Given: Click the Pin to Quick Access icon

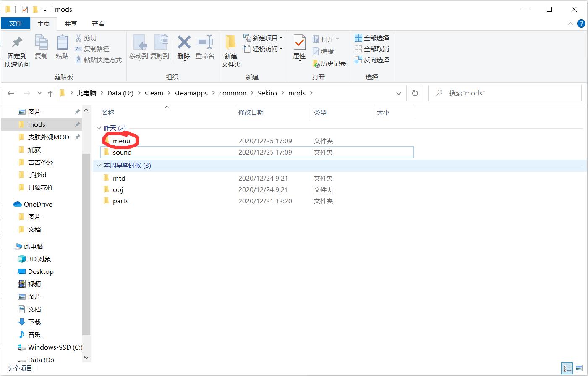Looking at the screenshot, I should point(17,42).
